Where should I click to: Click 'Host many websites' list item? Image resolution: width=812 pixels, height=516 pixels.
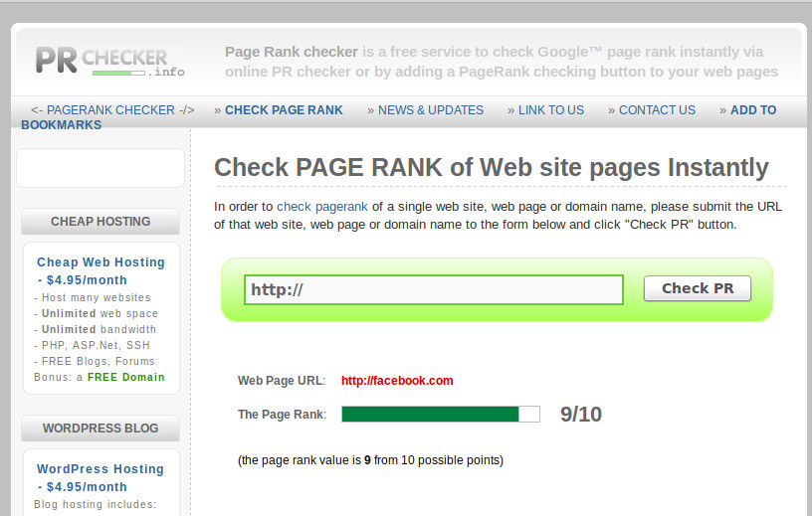click(93, 297)
